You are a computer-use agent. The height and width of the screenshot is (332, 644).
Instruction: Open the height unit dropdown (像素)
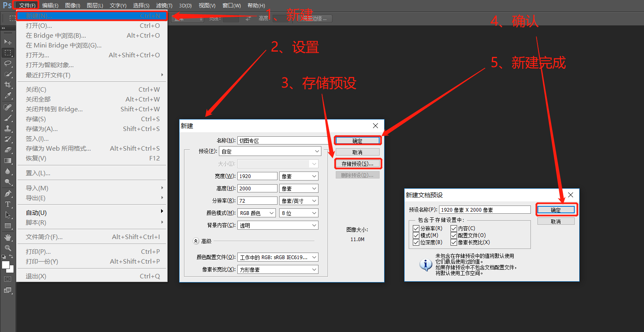299,188
